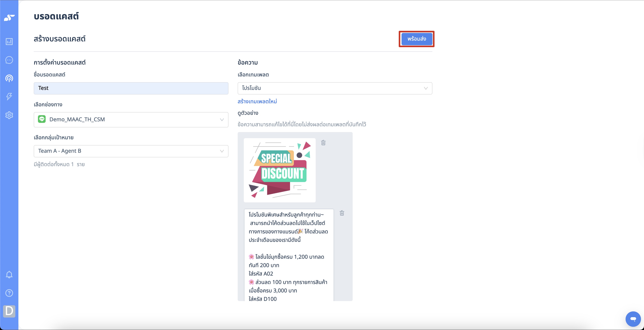Open the Team A - Agent B audience dropdown
Screen dimensions: 644x330
coord(131,151)
